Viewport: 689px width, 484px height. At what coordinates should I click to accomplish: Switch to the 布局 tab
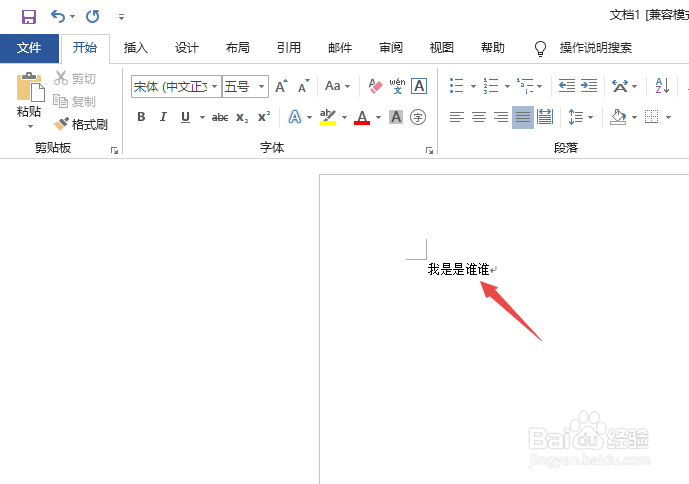click(x=238, y=47)
